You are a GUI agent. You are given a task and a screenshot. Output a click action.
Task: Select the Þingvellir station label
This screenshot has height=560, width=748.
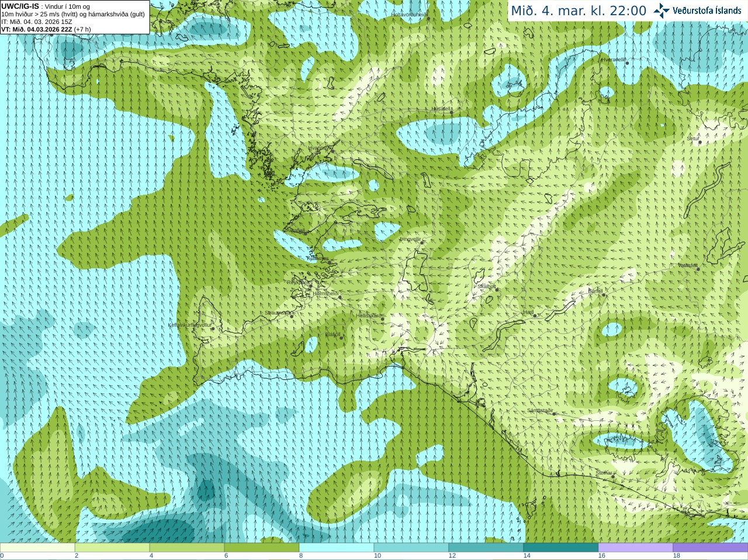(410, 239)
